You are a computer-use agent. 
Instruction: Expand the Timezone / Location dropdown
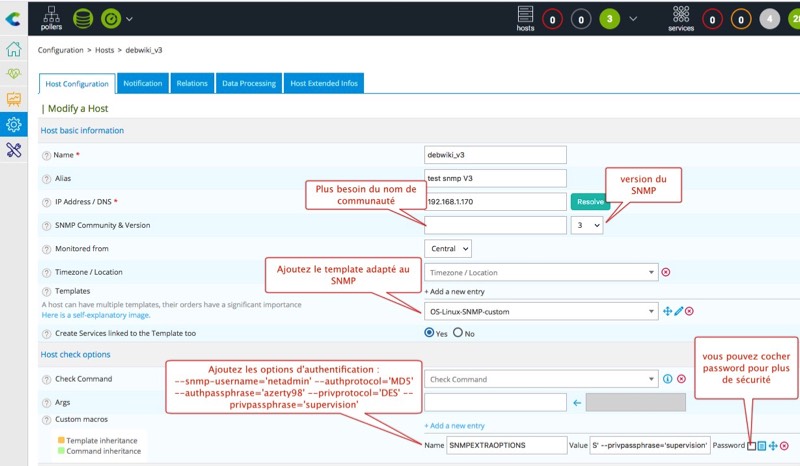pyautogui.click(x=540, y=272)
